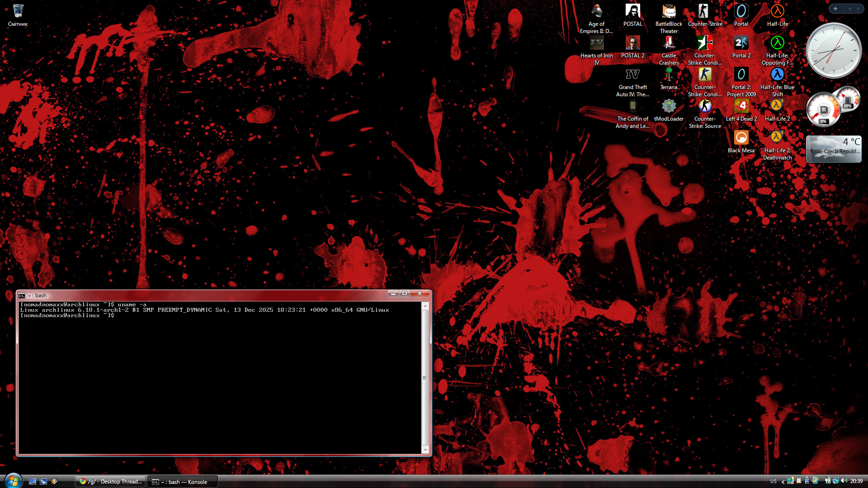
Task: Open the Windows Start orb
Action: click(13, 481)
